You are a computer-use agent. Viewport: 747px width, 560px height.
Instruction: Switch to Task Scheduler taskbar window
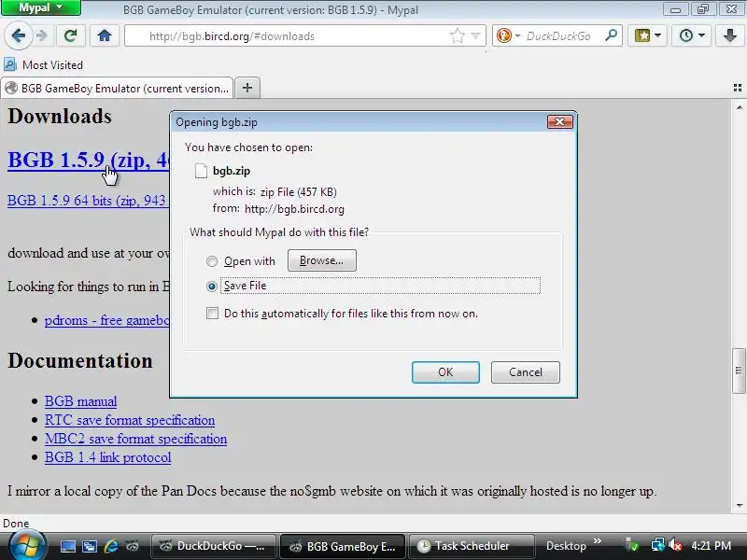pyautogui.click(x=472, y=546)
